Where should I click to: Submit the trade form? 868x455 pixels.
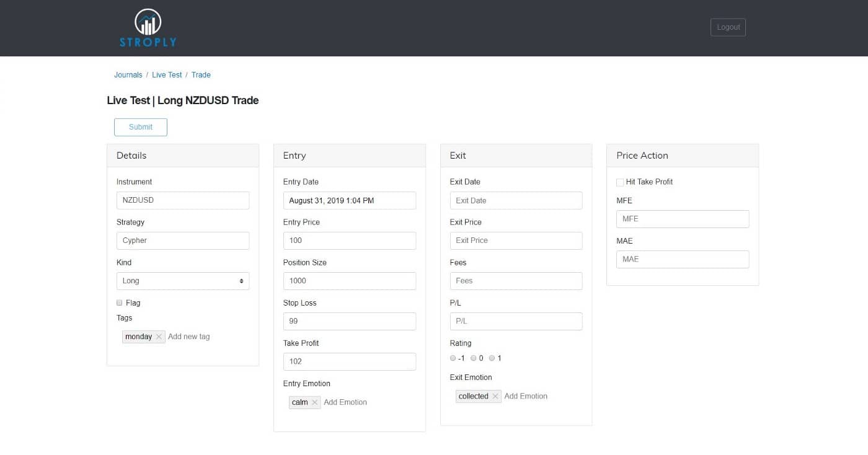click(x=141, y=127)
